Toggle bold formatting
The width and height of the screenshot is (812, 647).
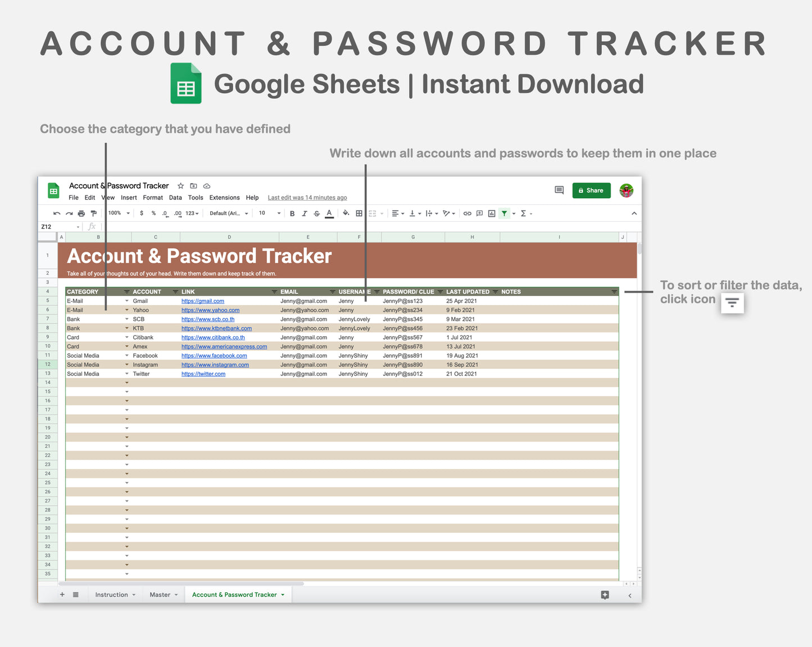coord(292,213)
